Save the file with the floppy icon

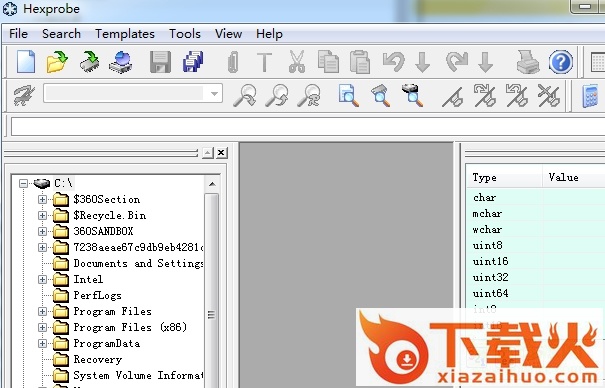[x=161, y=62]
